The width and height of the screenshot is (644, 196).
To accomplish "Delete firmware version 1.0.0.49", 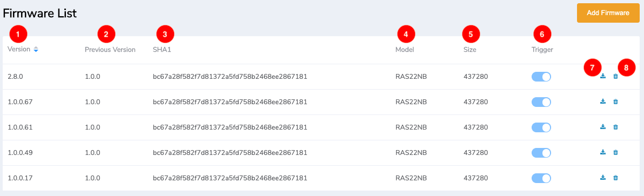I will [615, 153].
